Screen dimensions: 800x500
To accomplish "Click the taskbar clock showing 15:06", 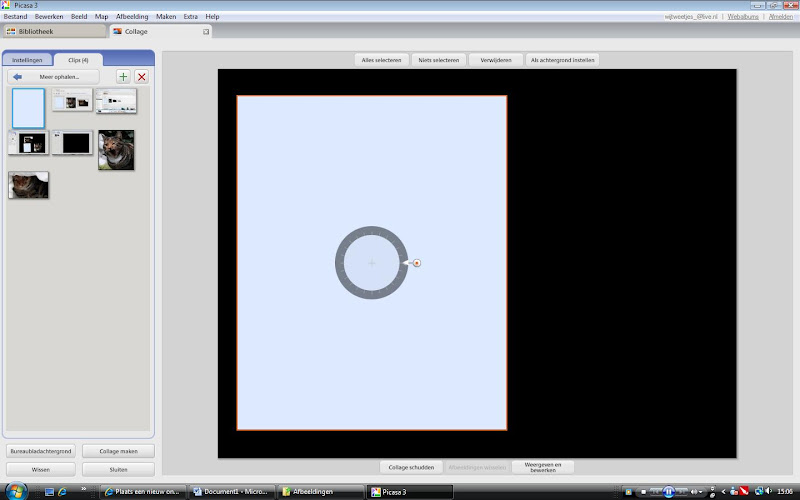I will pos(785,492).
